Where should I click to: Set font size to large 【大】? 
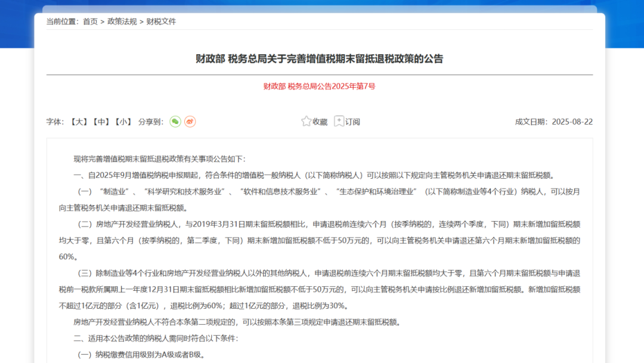[79, 122]
